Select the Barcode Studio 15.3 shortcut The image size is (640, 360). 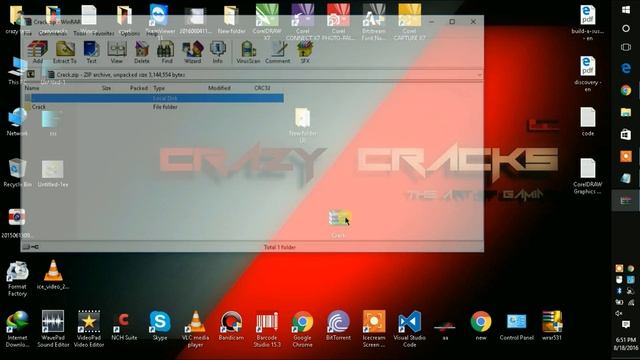267,329
